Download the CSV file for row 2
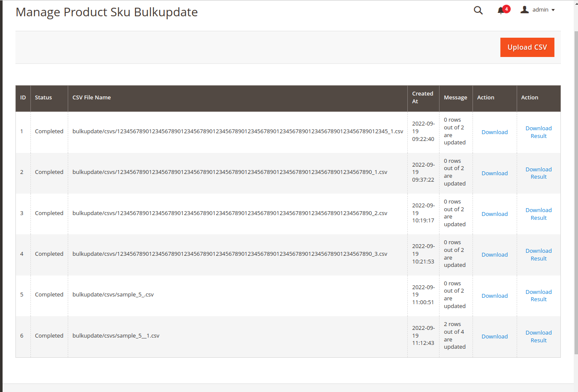The height and width of the screenshot is (392, 578). click(494, 174)
